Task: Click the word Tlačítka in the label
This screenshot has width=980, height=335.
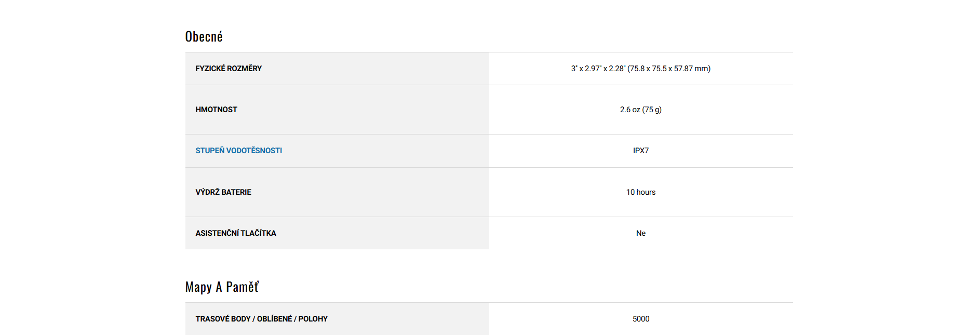Action: tap(258, 233)
